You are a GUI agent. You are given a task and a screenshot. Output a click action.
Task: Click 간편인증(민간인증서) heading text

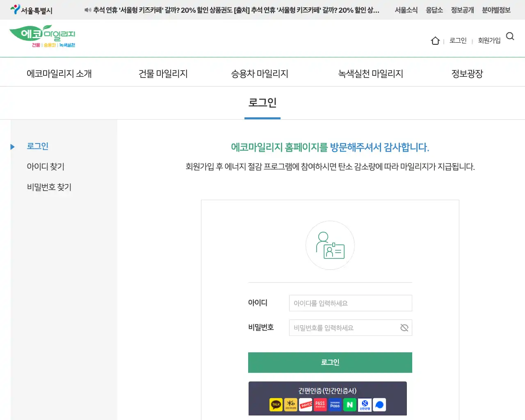point(327,390)
